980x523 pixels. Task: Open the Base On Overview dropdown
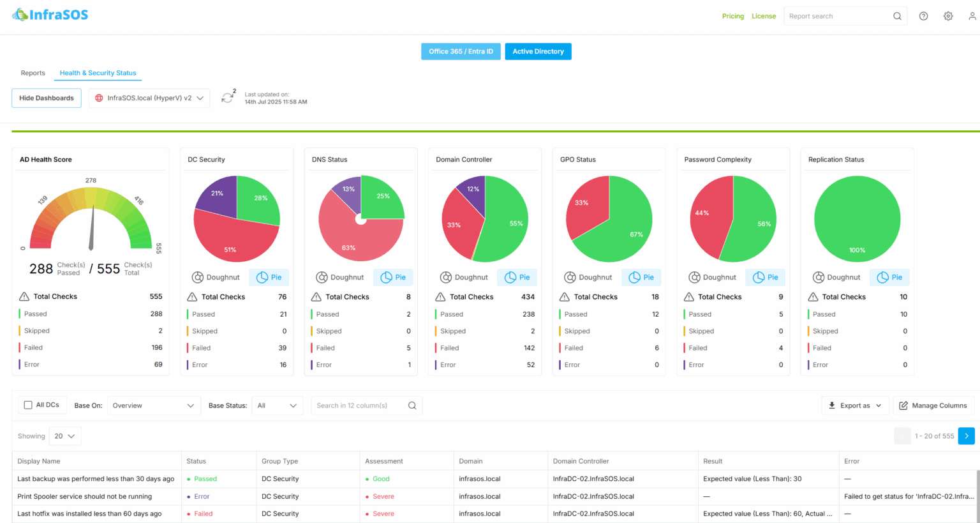pos(153,405)
